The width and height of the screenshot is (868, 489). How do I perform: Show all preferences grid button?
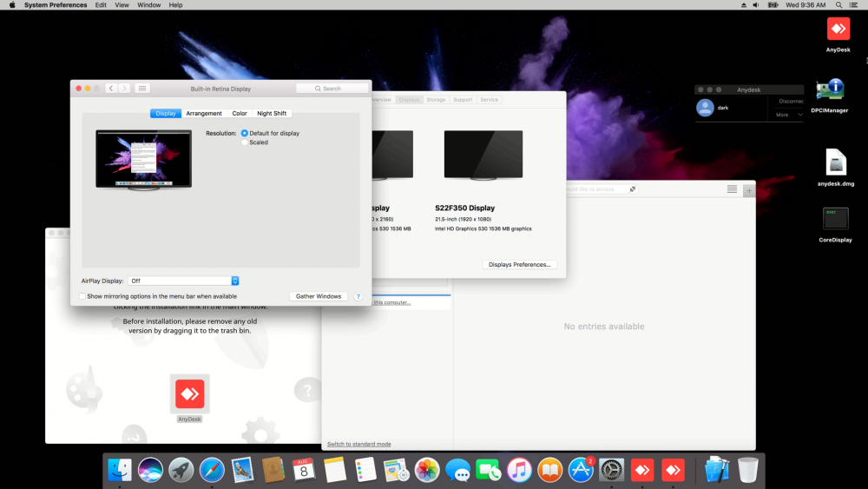(x=142, y=89)
